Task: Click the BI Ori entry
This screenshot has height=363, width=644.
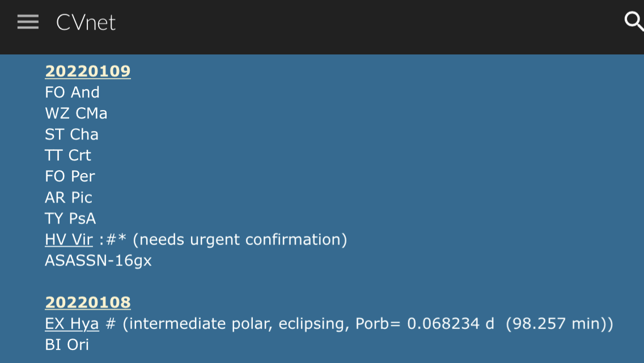Action: point(67,345)
